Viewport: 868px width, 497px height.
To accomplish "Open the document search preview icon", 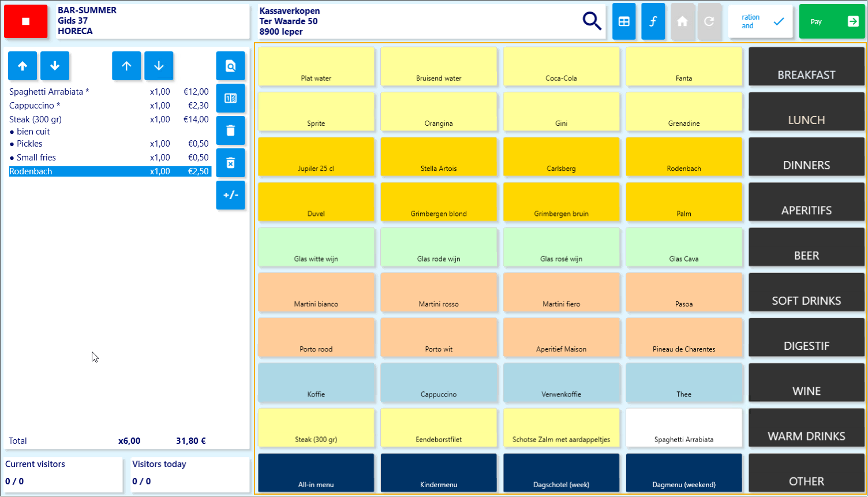I will click(x=230, y=66).
